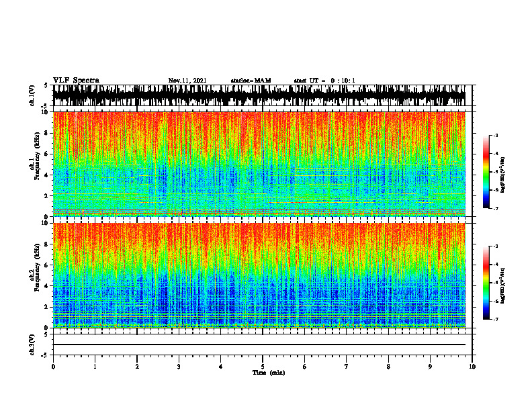Click the "-7" label on ch.1 colorbar
532x411 pixels.
pos(495,208)
